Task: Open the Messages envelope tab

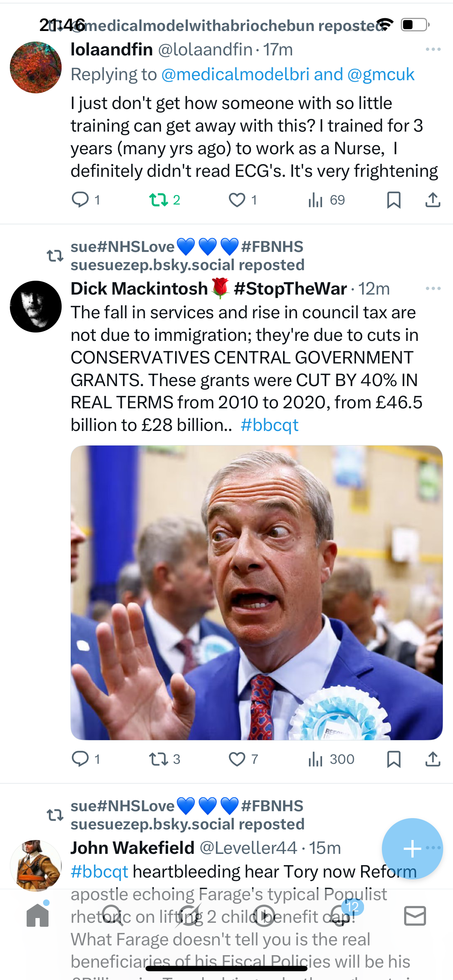Action: click(x=415, y=915)
